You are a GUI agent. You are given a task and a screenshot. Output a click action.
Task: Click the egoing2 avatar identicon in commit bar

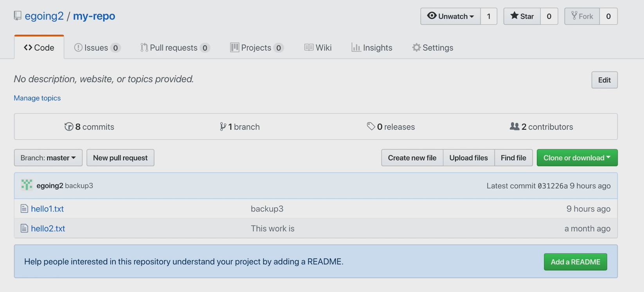[27, 185]
